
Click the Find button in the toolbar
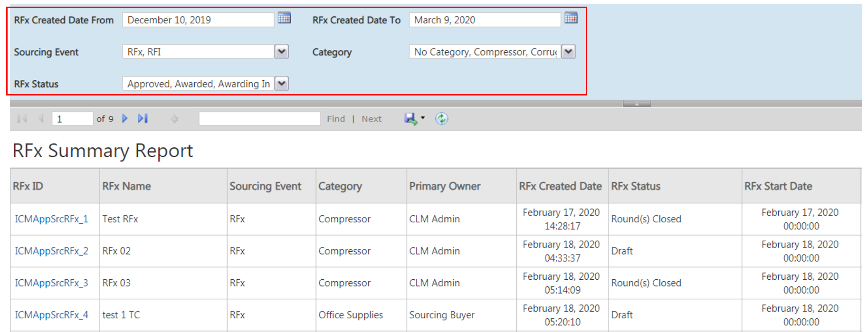coord(336,119)
